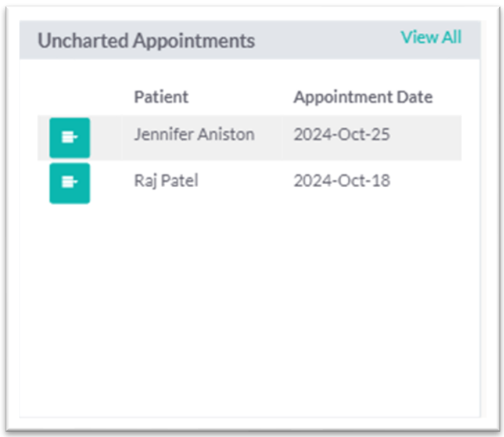
Task: Click the 2024-Oct-25 appointment date
Action: tap(341, 135)
